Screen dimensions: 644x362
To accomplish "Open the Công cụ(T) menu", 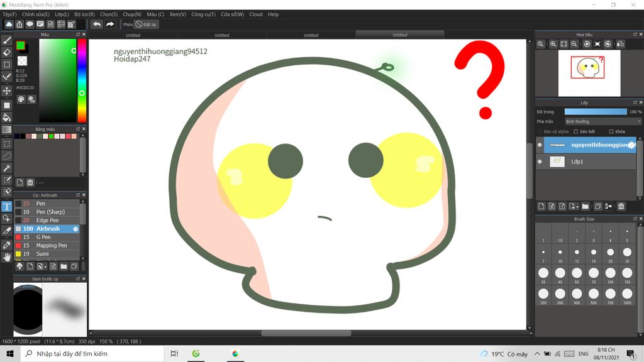I will [x=203, y=14].
